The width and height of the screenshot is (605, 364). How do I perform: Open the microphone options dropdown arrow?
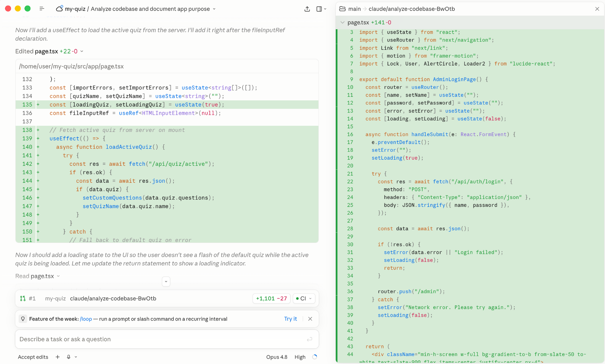pyautogui.click(x=76, y=357)
